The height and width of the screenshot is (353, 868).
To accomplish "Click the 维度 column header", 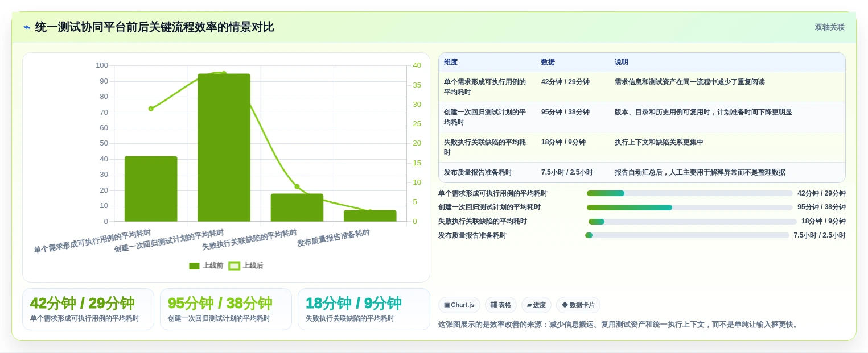I will (451, 63).
